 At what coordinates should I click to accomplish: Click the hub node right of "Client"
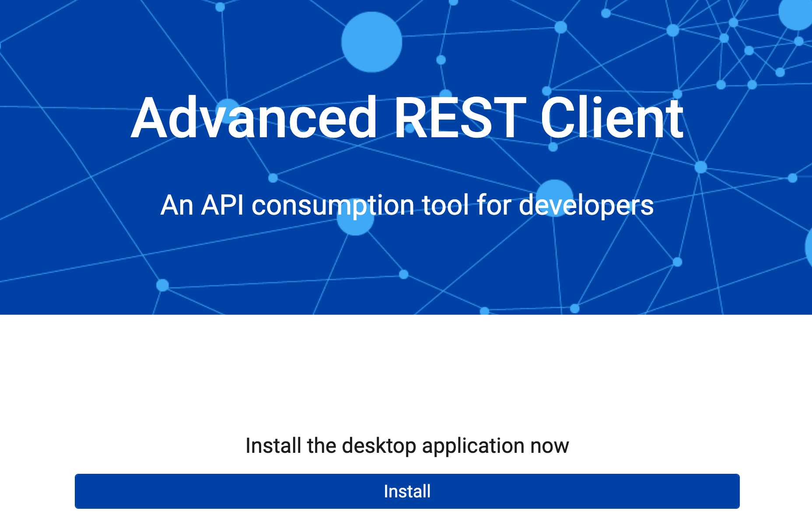701,167
